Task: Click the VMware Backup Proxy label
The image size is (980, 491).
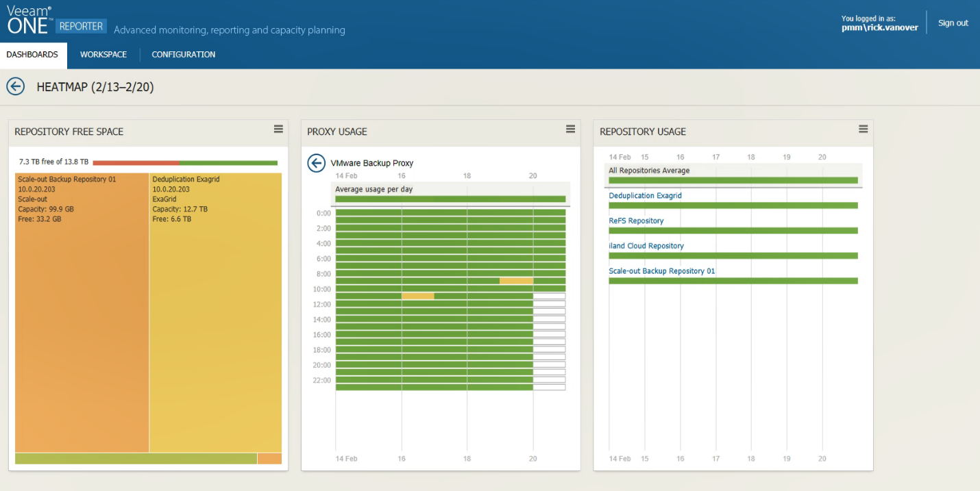Action: point(372,163)
